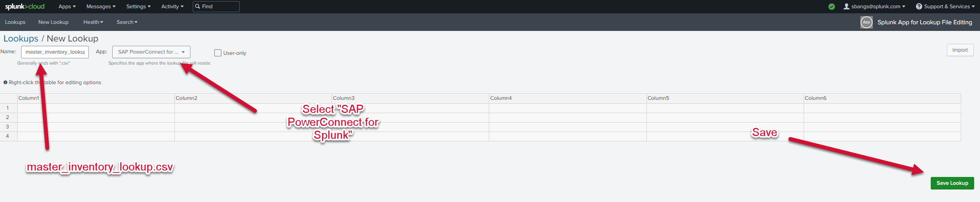The height and width of the screenshot is (202, 980).
Task: Click the Splunk cloud logo
Action: tap(25, 7)
